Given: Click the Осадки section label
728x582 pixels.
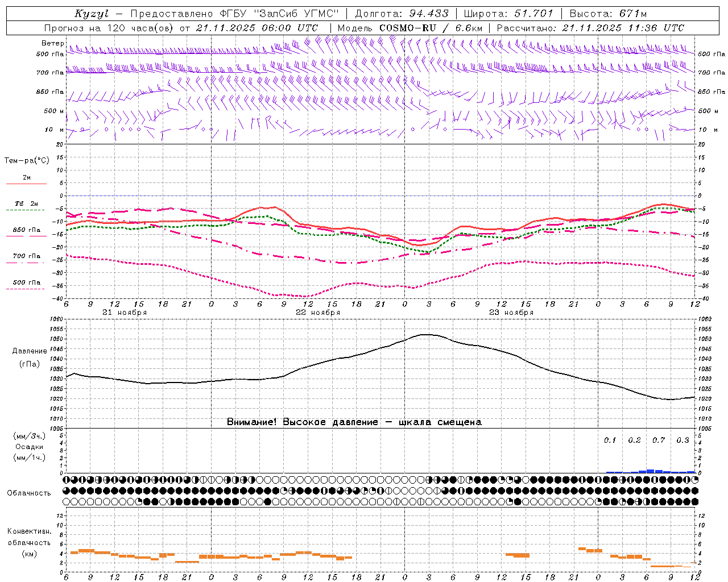Looking at the screenshot, I should pyautogui.click(x=29, y=447).
